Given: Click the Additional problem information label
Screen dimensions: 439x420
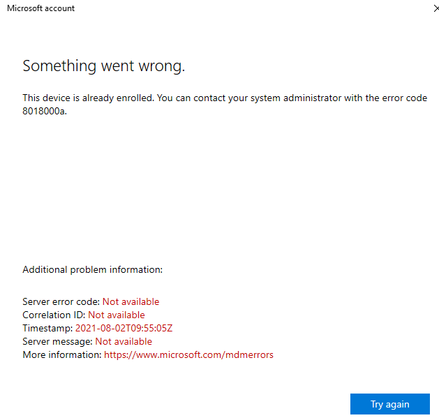Looking at the screenshot, I should [x=93, y=270].
